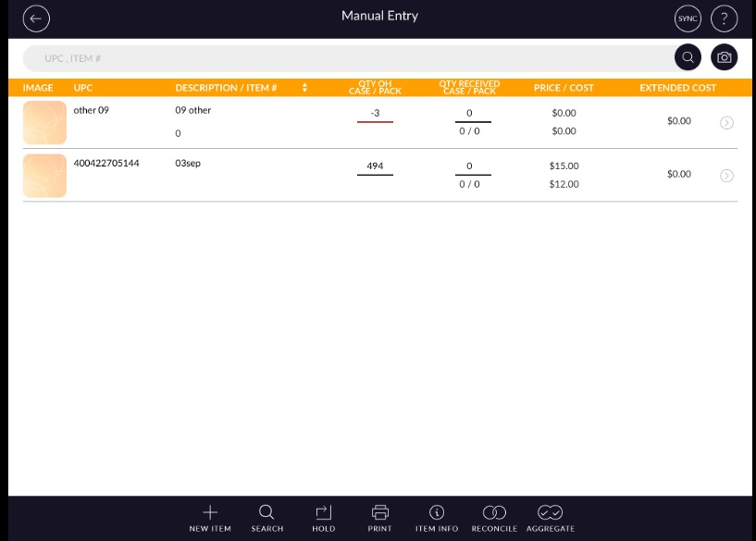Edit quantity on hand value 494
Viewport: 756px width, 541px height.
375,166
